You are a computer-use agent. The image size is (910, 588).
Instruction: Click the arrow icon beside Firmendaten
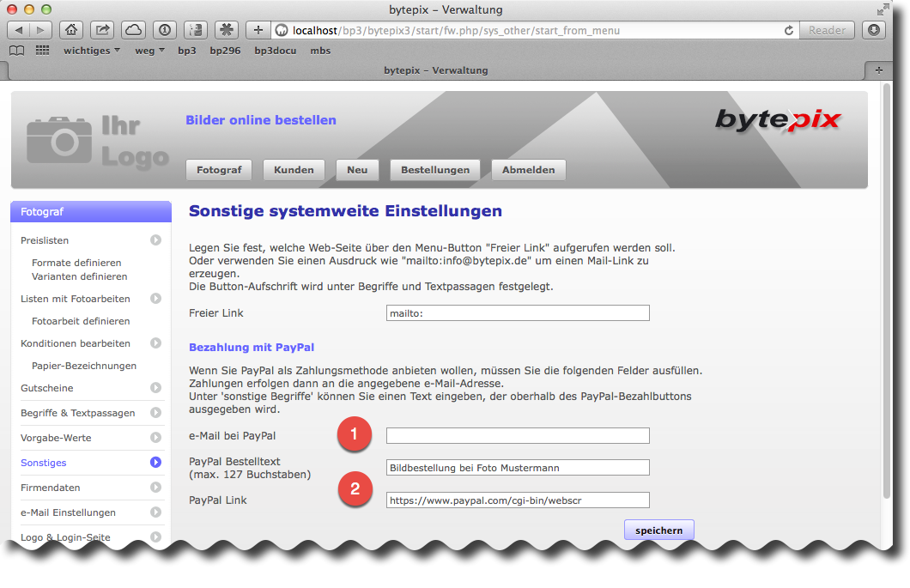pos(155,487)
